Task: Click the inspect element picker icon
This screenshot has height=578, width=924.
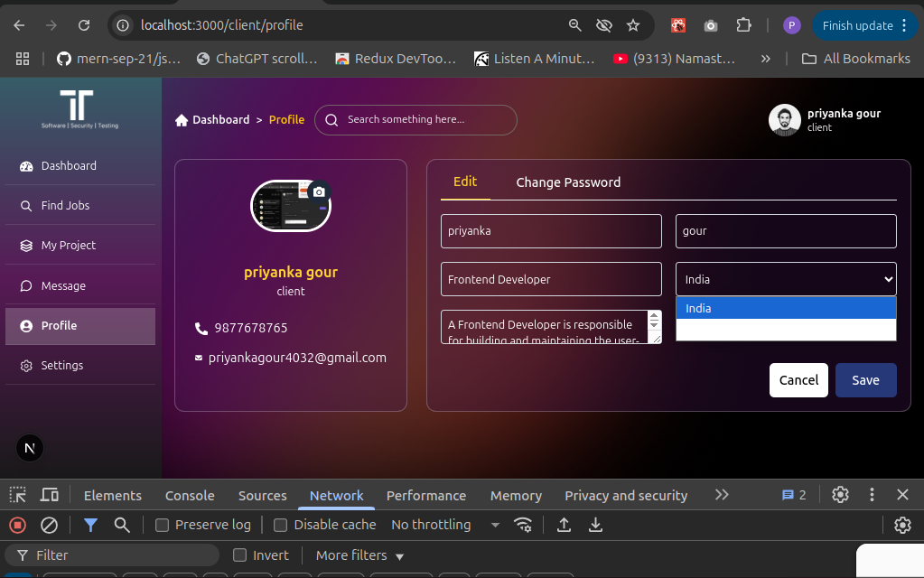Action: tap(18, 495)
